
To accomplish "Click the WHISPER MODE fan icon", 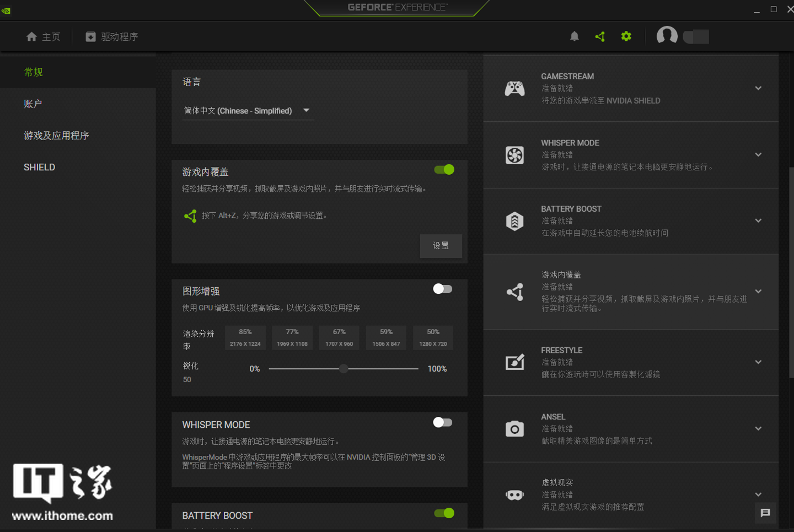I will pyautogui.click(x=514, y=155).
